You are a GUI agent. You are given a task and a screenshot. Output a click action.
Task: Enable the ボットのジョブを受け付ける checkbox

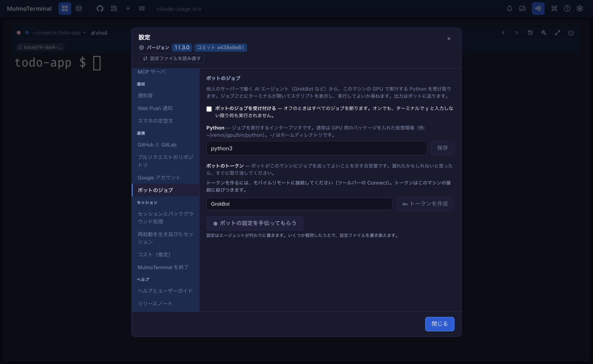pyautogui.click(x=209, y=109)
